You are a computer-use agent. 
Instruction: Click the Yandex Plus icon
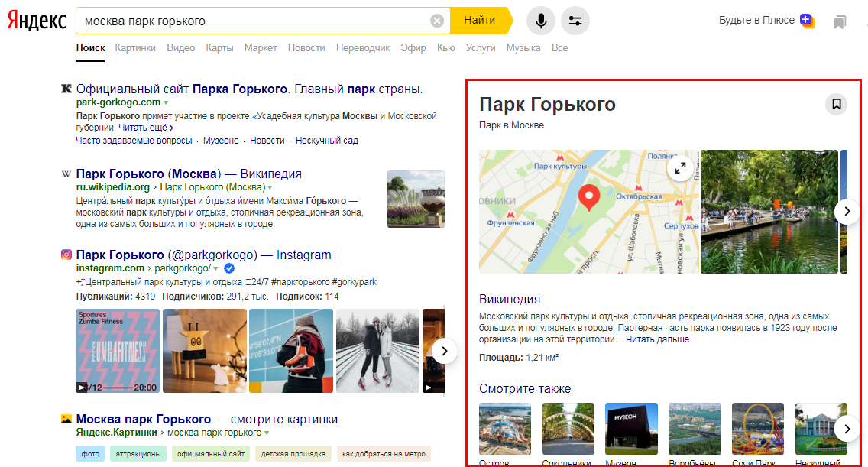click(x=807, y=21)
